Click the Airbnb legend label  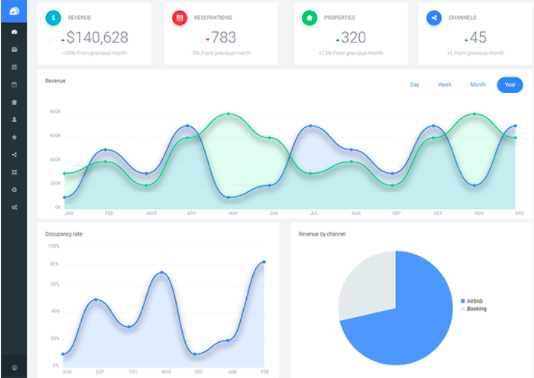475,301
